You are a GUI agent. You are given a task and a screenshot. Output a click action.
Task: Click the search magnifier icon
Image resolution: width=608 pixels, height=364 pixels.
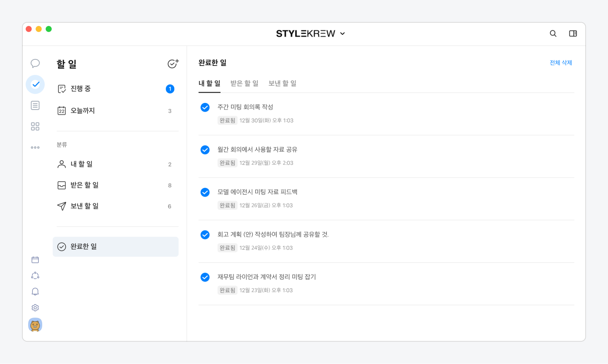[x=553, y=34]
